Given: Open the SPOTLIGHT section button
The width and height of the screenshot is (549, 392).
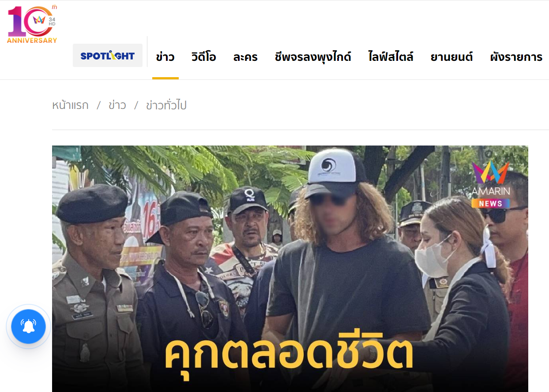Looking at the screenshot, I should 108,56.
